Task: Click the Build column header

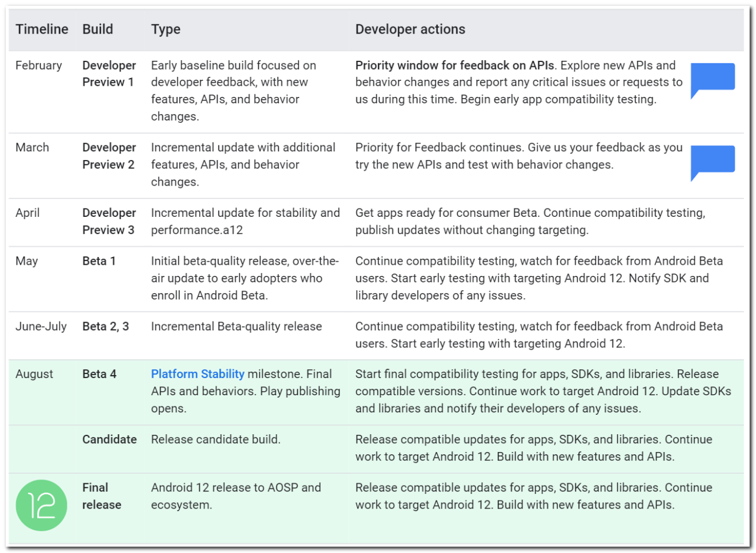Action: click(97, 29)
